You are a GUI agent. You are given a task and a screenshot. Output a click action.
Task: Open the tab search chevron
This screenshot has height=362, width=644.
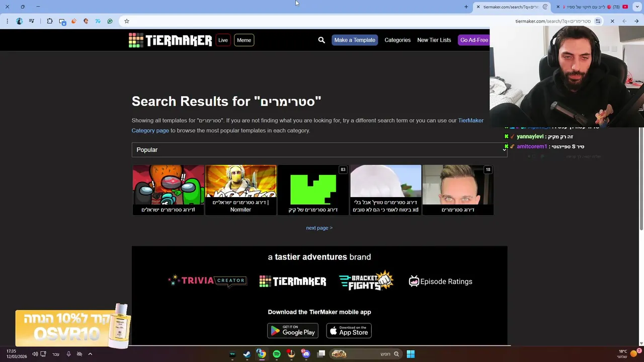pos(637,7)
